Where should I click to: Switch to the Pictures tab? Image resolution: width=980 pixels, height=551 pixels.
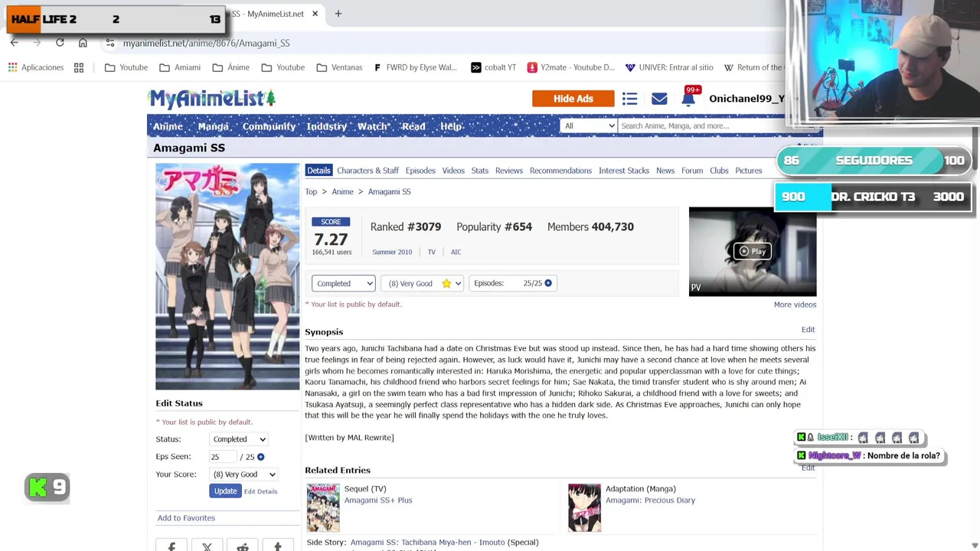(x=749, y=171)
